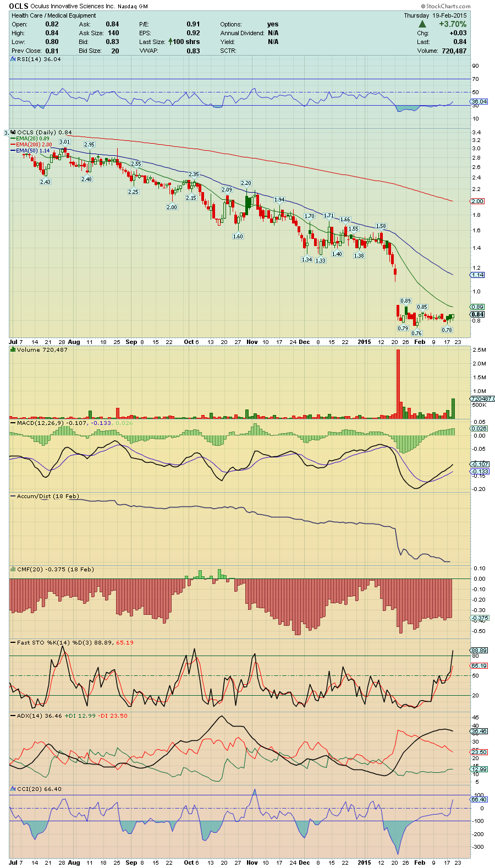The height and width of the screenshot is (868, 495).
Task: Click the Volume 720,487 value in header
Action: [x=454, y=51]
